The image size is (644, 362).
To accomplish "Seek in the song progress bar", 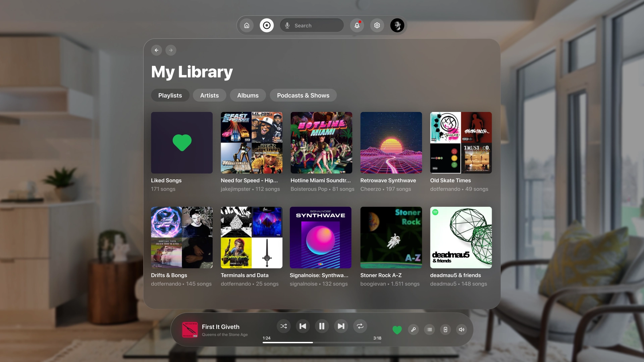I will click(322, 343).
